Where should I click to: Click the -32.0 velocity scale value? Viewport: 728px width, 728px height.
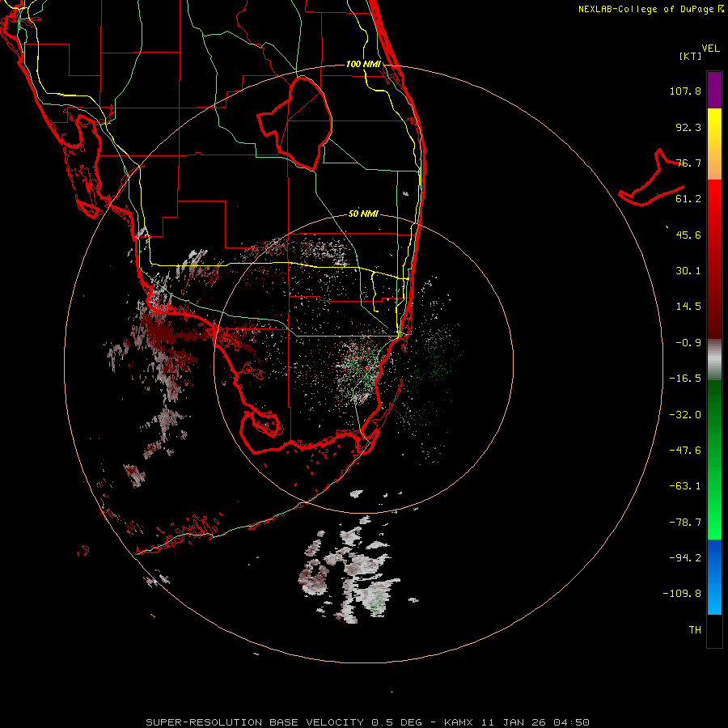coord(685,415)
